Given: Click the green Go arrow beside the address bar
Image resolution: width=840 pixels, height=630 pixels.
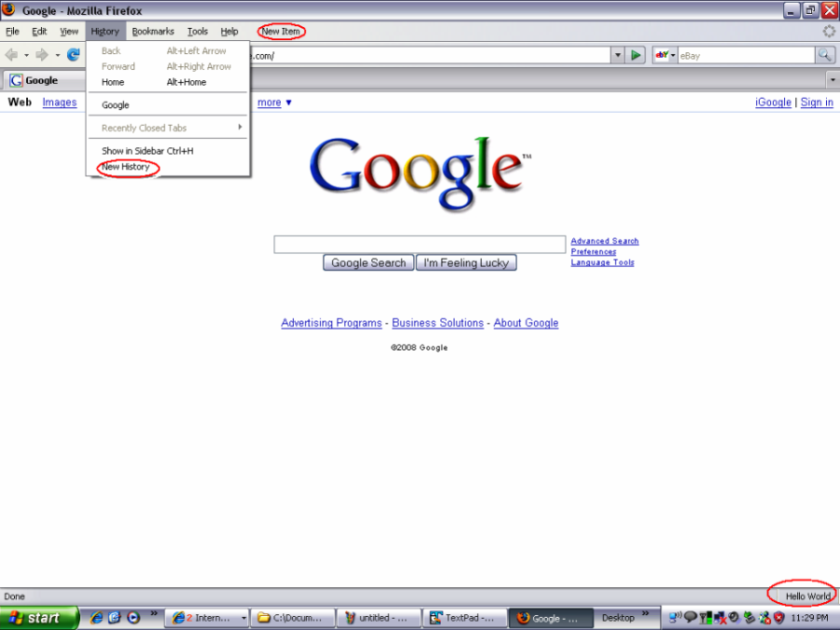Looking at the screenshot, I should 636,55.
